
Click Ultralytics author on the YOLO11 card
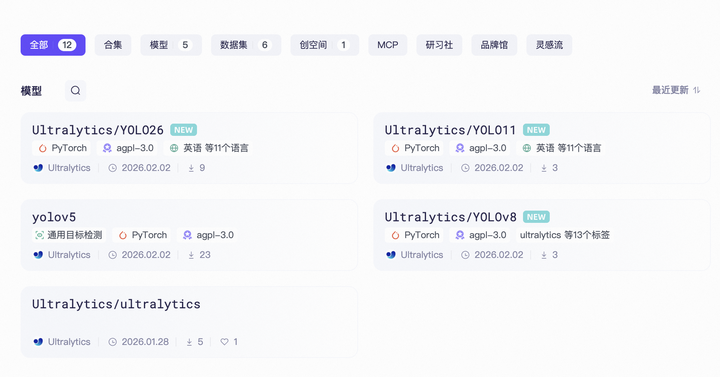click(x=415, y=168)
